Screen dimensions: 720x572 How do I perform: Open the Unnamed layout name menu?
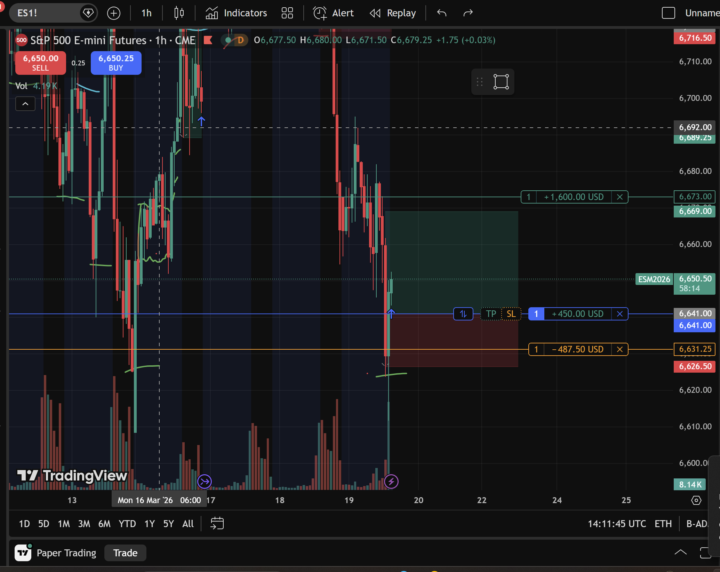(702, 13)
